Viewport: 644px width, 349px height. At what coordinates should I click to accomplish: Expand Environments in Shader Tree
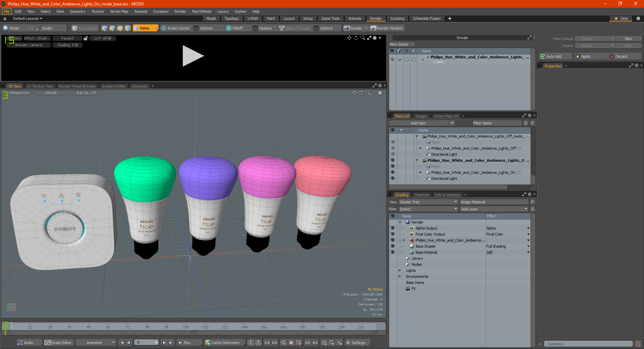click(400, 277)
